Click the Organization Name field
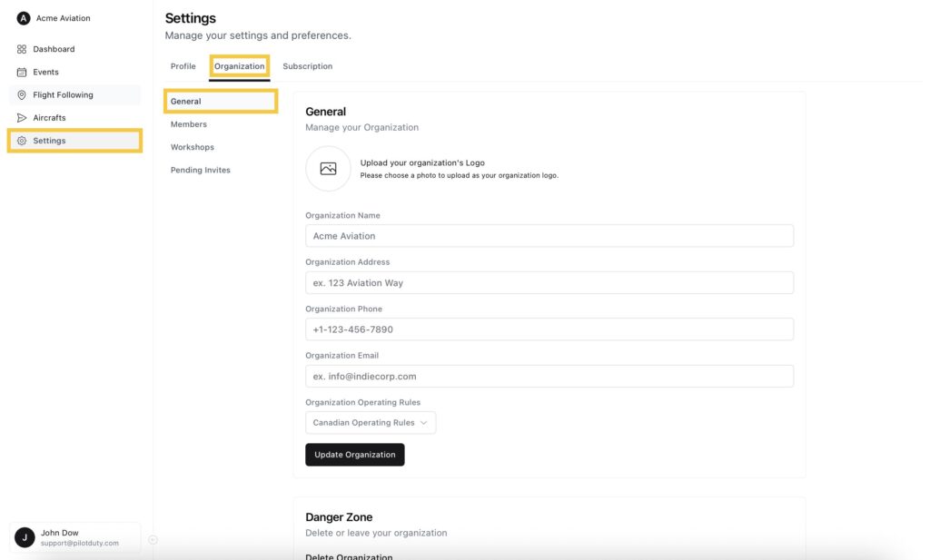The image size is (930, 560). click(x=551, y=235)
